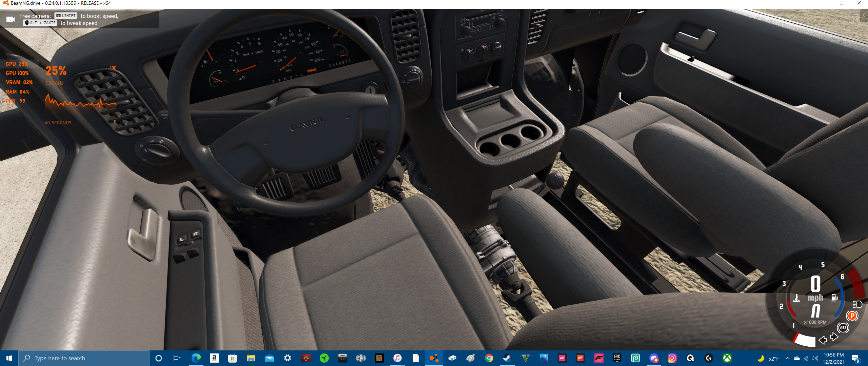Click the 3.90 GHz clock speed label

coord(54,83)
